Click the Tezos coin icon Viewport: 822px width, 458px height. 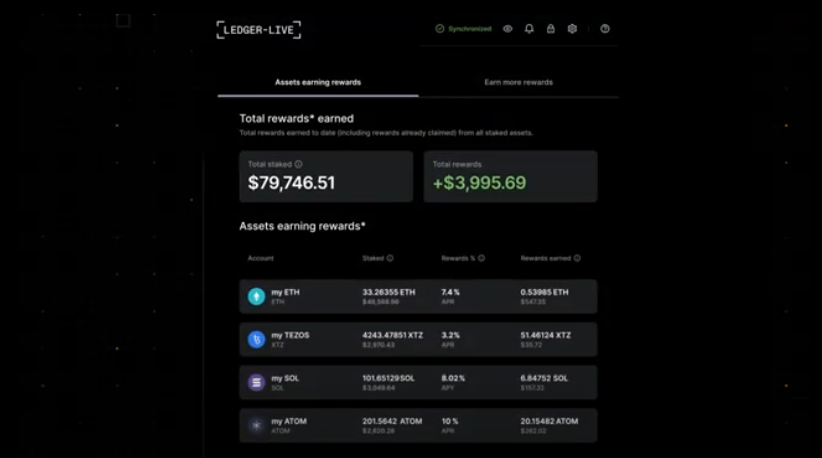(x=257, y=339)
